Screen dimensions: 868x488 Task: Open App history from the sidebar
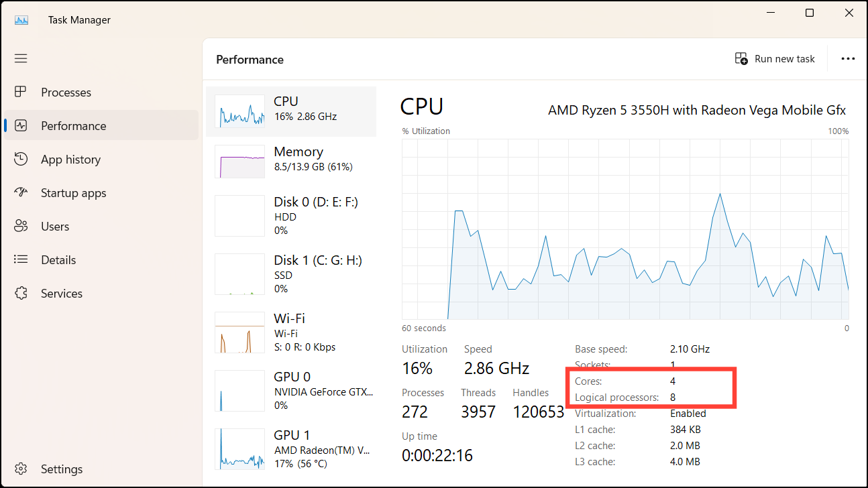tap(21, 159)
